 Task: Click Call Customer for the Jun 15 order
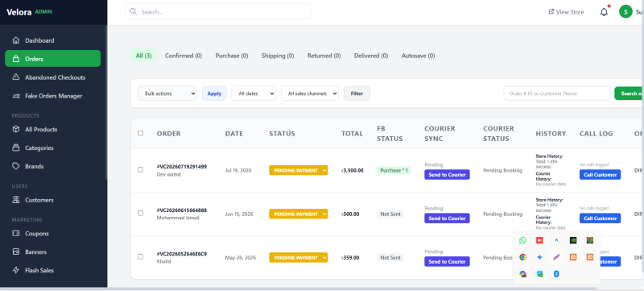point(600,218)
